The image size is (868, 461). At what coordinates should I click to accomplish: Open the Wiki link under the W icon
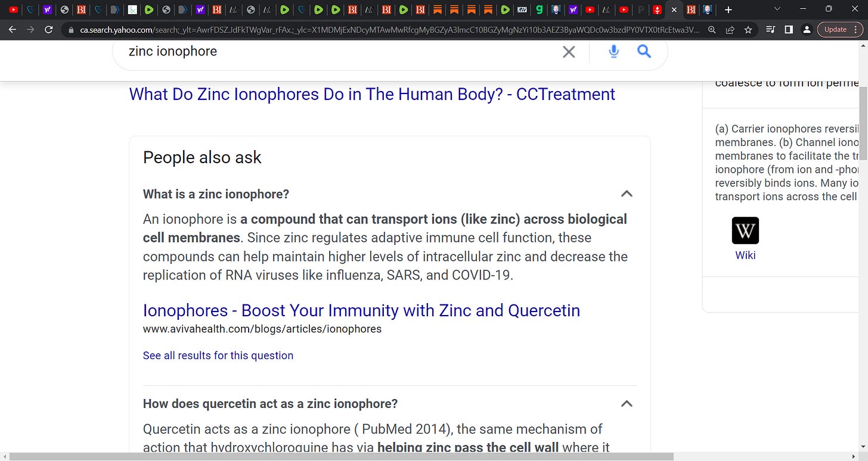tap(745, 255)
